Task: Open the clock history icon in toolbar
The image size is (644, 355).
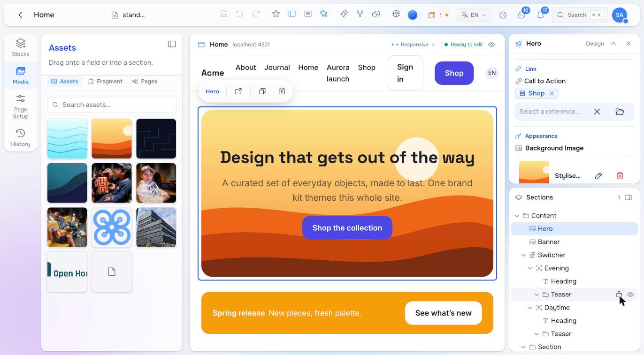Action: click(x=503, y=15)
